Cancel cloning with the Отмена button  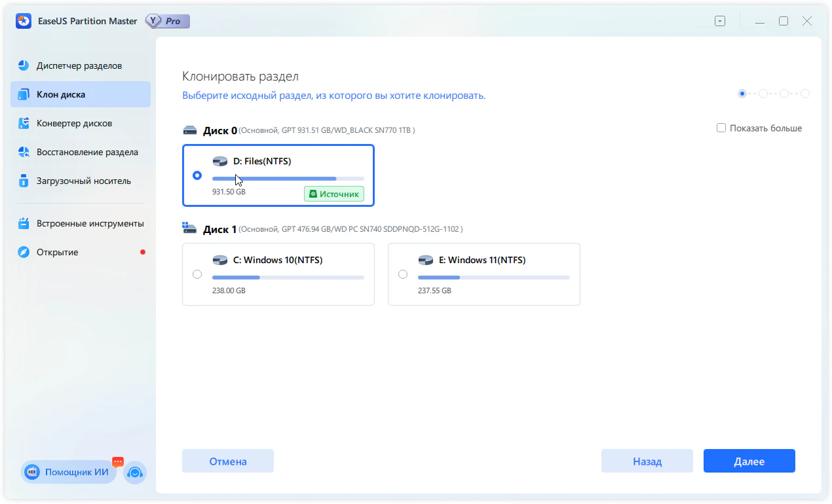tap(227, 461)
